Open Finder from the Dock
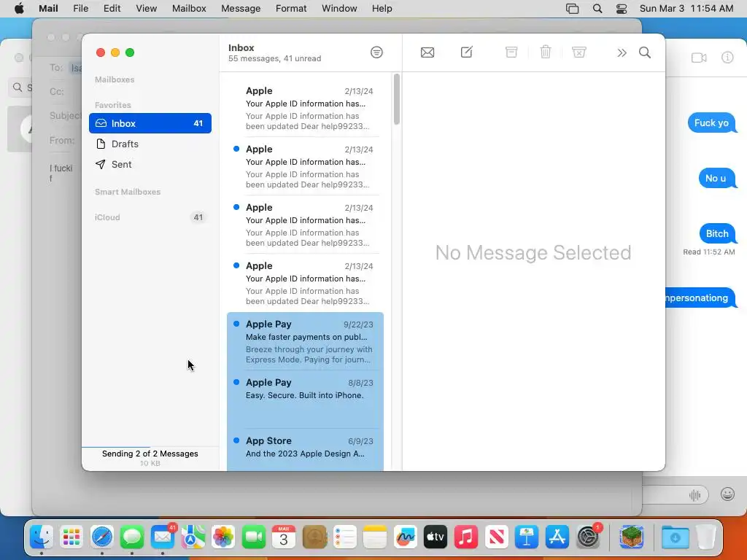747x560 pixels. (42, 537)
